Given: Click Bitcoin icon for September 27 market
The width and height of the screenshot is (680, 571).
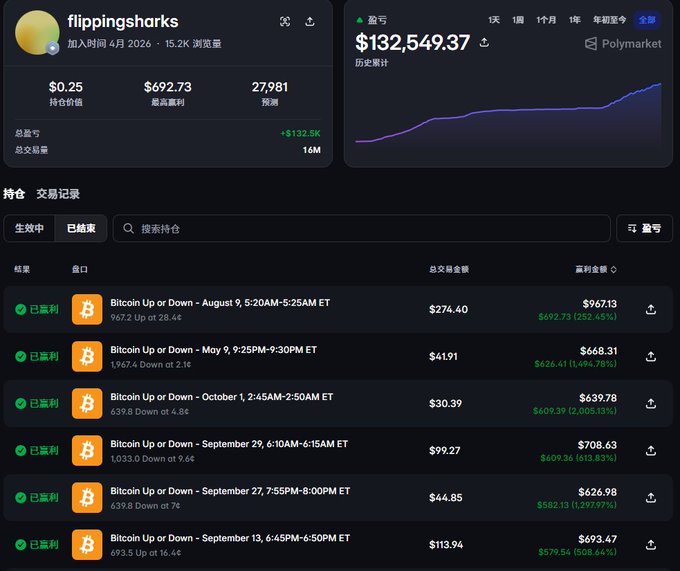Looking at the screenshot, I should 87,498.
